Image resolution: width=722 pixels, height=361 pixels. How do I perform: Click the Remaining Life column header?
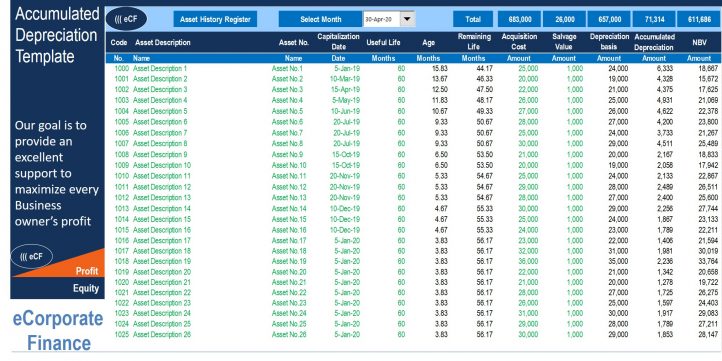(x=474, y=42)
